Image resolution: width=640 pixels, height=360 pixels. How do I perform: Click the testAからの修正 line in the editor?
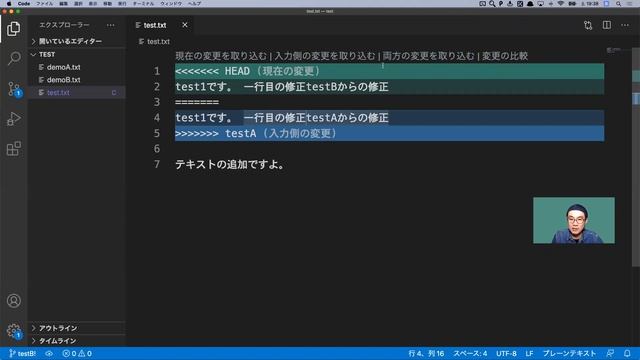point(389,118)
